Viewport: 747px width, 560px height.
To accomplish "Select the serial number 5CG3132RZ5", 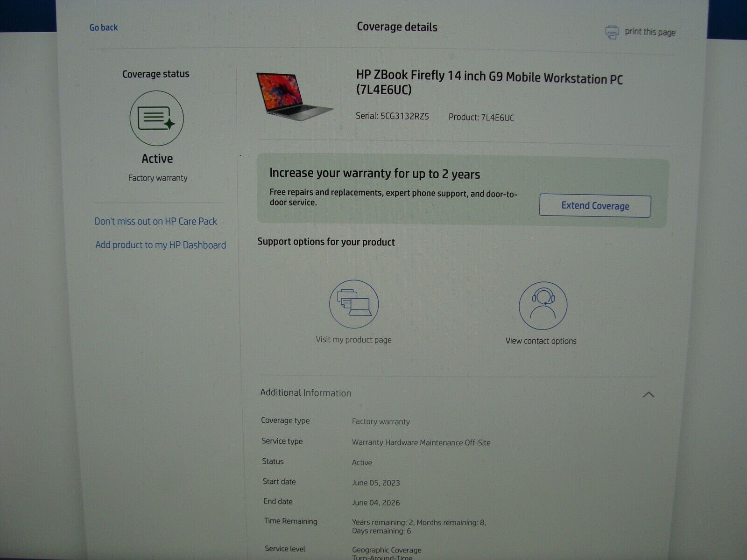I will point(404,116).
